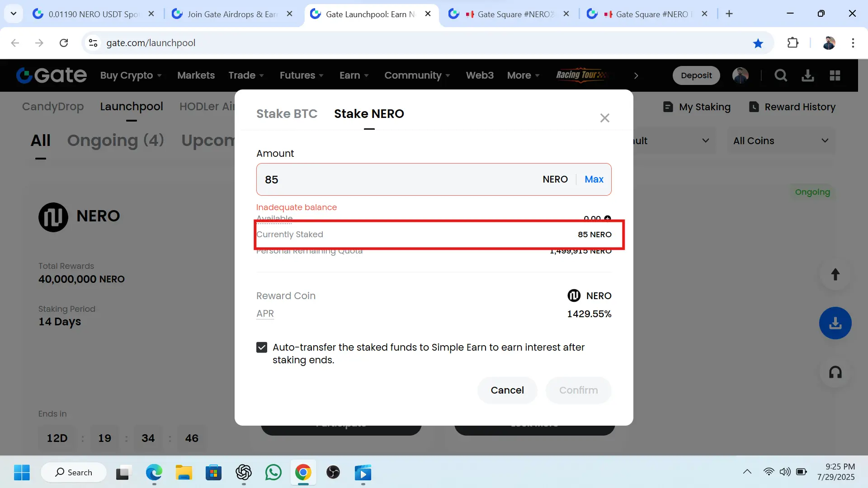Click the address bar URL
This screenshot has width=868, height=488.
point(151,43)
